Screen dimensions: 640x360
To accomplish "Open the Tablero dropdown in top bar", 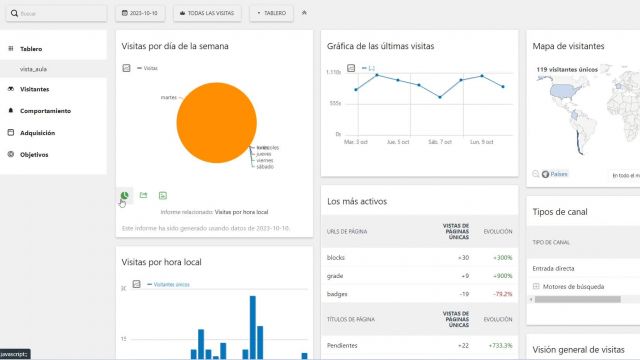I will pos(271,13).
